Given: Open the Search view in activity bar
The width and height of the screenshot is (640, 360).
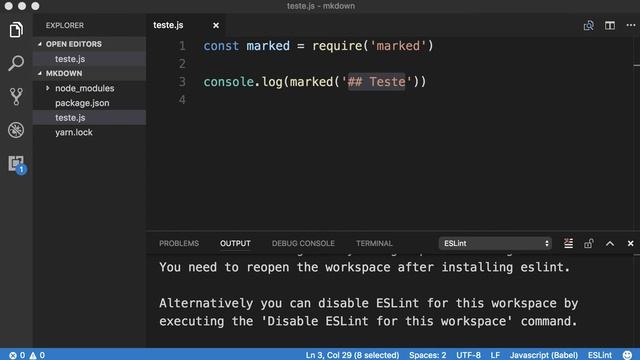Looking at the screenshot, I should coord(16,63).
